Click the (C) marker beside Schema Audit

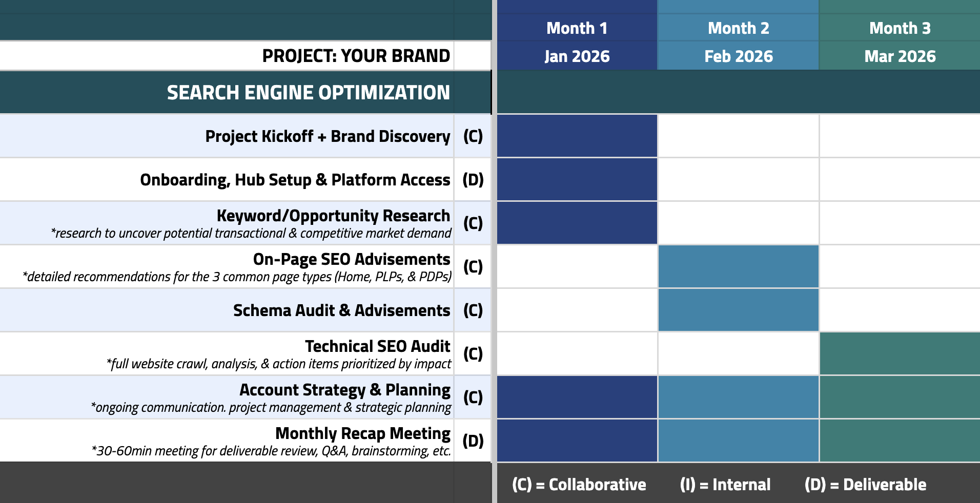[x=473, y=310]
